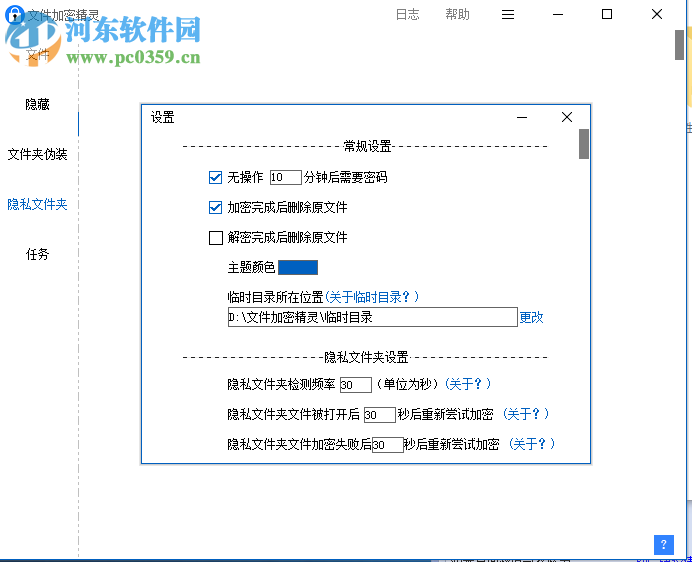Click the settings dialog scrollbar thumb
Screen dimensions: 692x562
(x=584, y=144)
